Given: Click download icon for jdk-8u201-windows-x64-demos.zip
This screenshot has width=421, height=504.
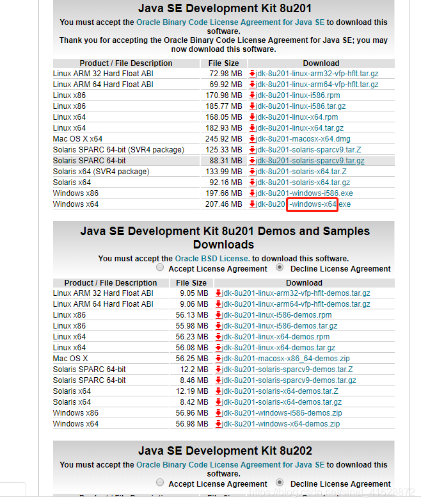Looking at the screenshot, I should (218, 424).
